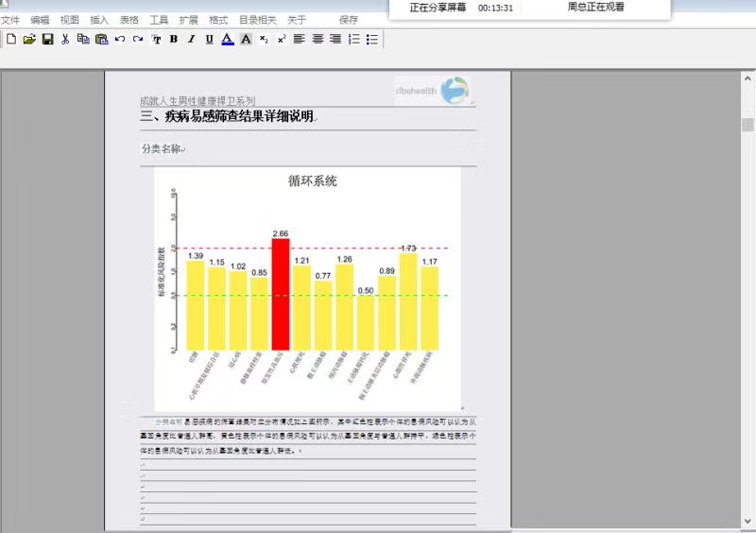Click the vertical scrollbar thumb on the right
Viewport: 756px width, 533px height.
point(747,125)
